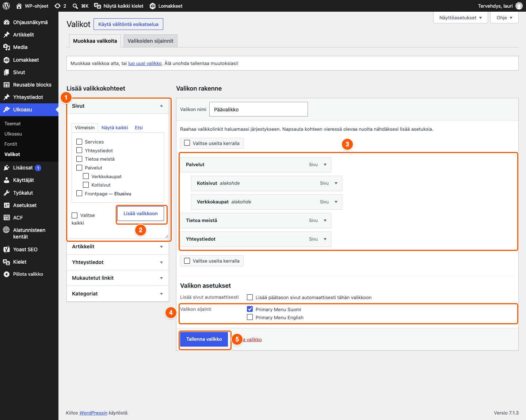Click the Käyttäjät user icon

pyautogui.click(x=7, y=180)
